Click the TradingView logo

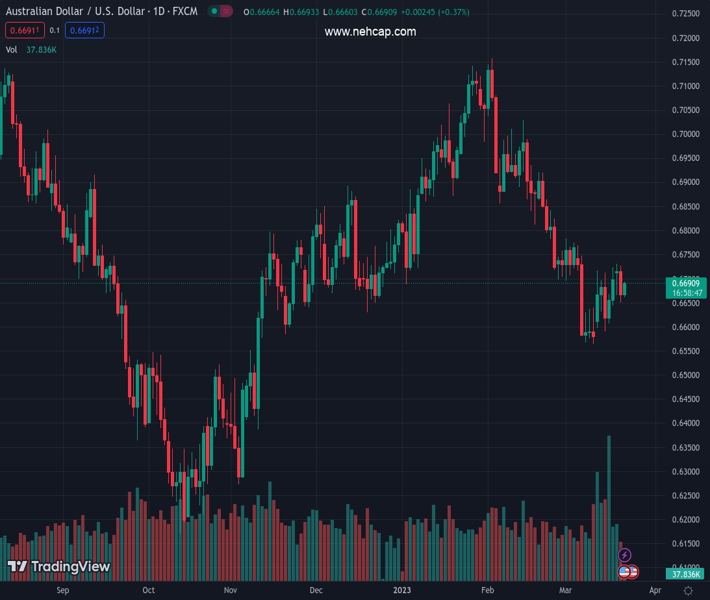point(58,567)
